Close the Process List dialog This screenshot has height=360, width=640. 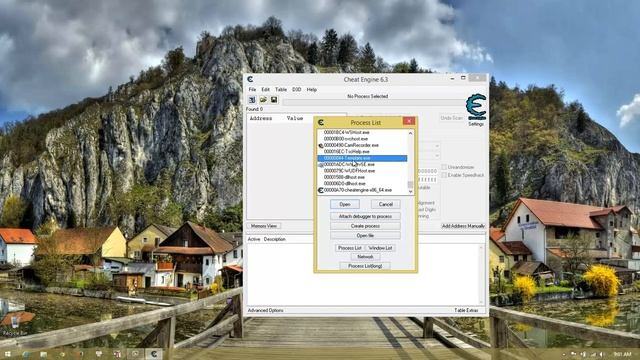click(409, 121)
